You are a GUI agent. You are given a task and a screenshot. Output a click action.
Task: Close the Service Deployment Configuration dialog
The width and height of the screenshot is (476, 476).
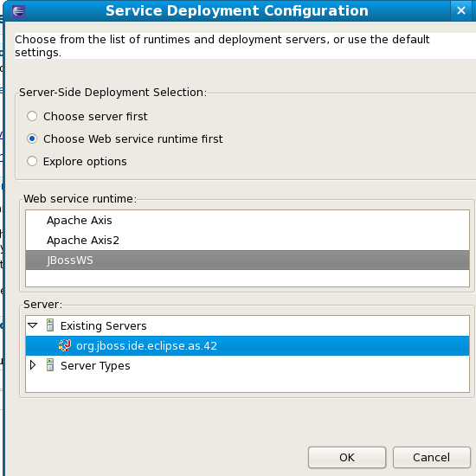(461, 10)
